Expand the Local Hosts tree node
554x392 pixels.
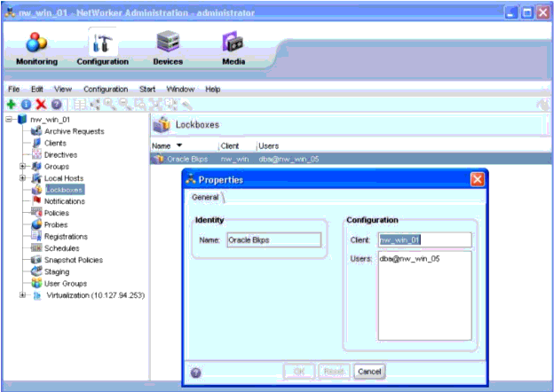click(22, 178)
